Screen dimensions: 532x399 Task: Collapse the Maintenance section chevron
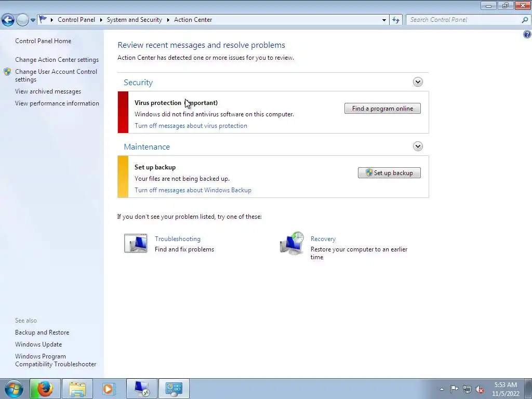click(x=418, y=146)
